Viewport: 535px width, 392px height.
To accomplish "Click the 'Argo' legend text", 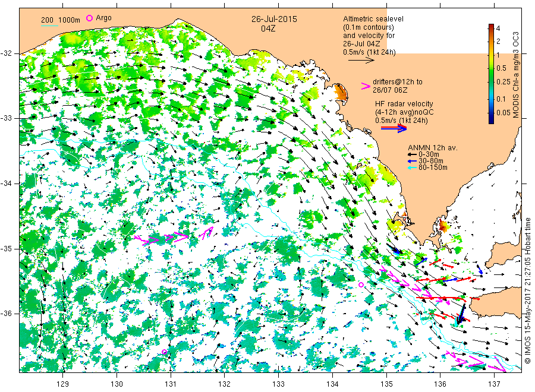I will [x=103, y=18].
